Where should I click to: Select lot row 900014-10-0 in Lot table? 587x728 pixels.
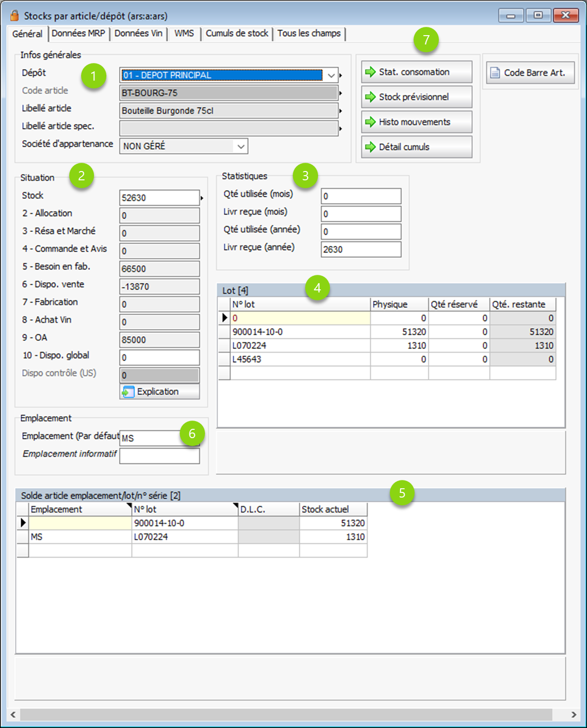click(299, 332)
